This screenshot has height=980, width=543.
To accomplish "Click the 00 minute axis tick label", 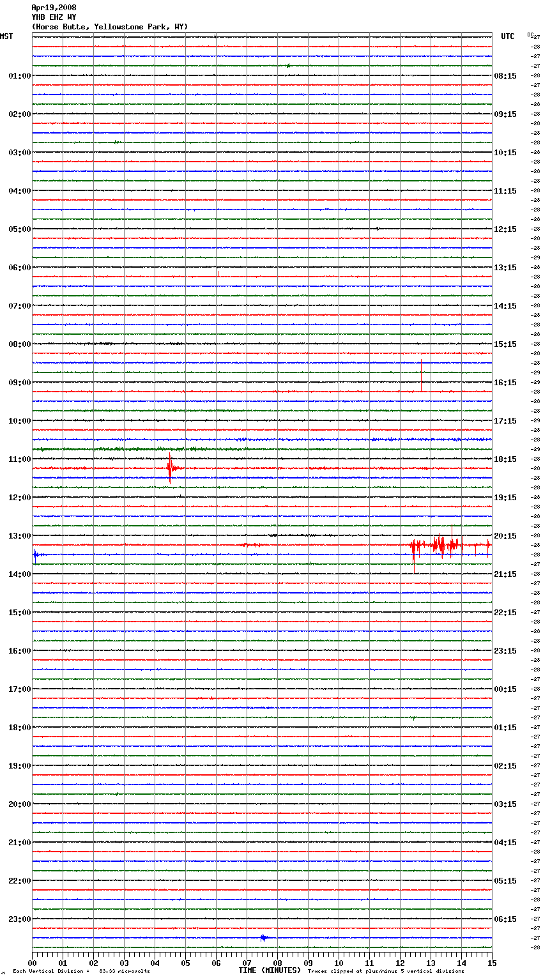I will [x=32, y=963].
